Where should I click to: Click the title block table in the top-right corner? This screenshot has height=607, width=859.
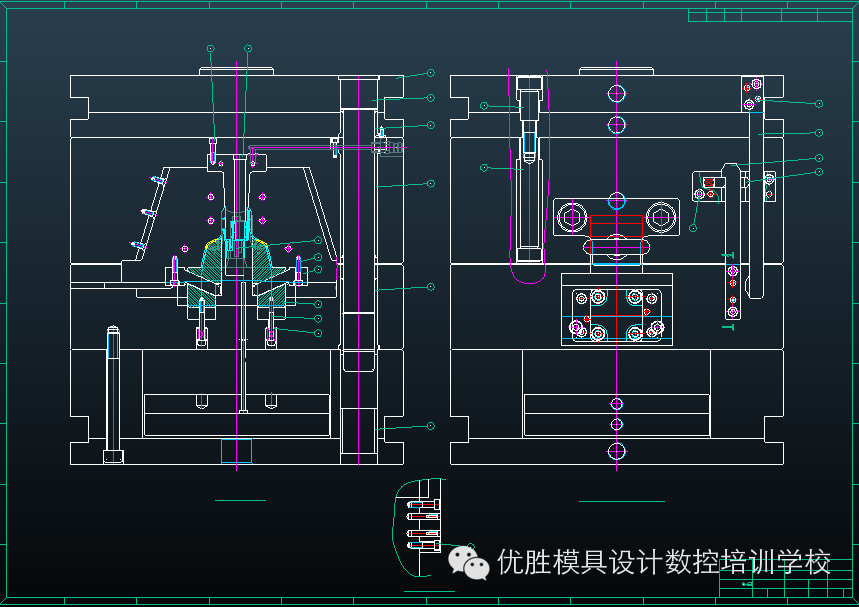click(x=770, y=15)
